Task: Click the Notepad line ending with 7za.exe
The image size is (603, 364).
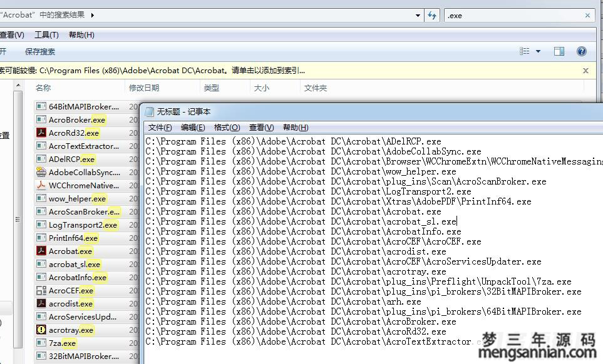Action: (358, 281)
